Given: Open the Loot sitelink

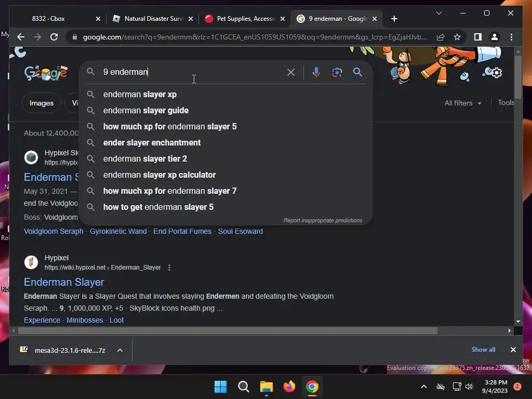Looking at the screenshot, I should 116,320.
